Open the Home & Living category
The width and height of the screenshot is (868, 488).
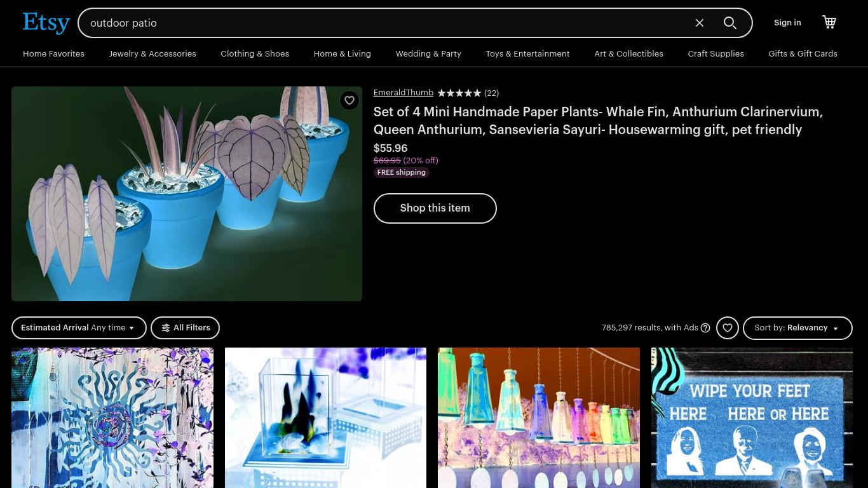(x=342, y=54)
